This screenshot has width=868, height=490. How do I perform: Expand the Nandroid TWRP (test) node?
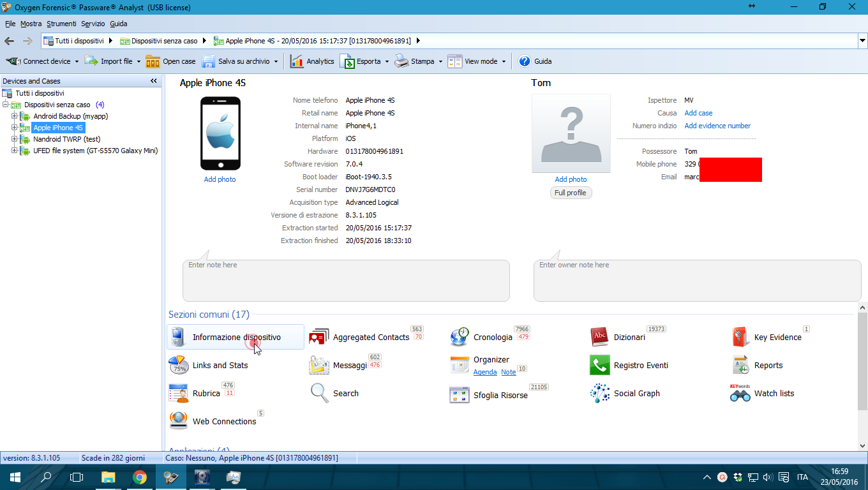point(15,139)
